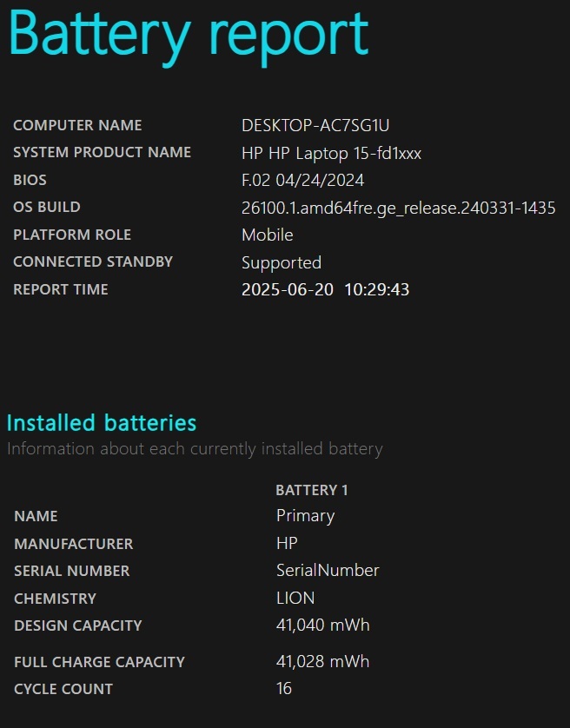This screenshot has width=570, height=728.
Task: Click the installed battery information subtitle
Action: pos(195,449)
